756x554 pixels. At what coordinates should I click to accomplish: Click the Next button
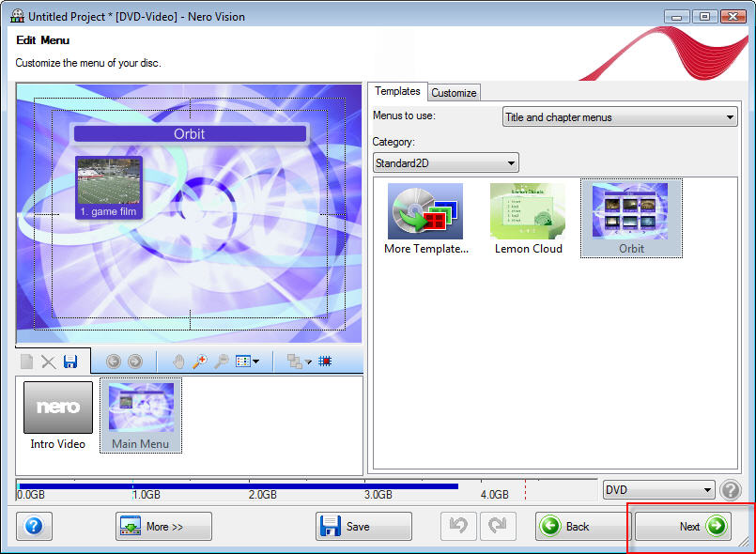[x=683, y=526]
